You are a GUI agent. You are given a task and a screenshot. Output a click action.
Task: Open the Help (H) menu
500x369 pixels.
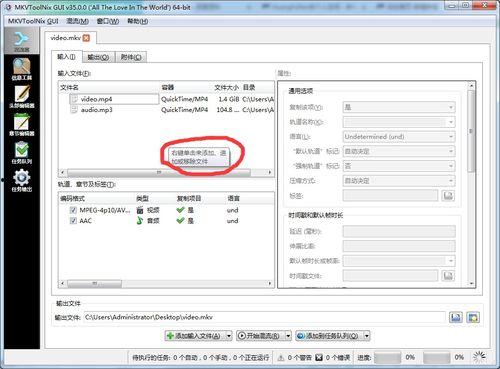coord(137,21)
